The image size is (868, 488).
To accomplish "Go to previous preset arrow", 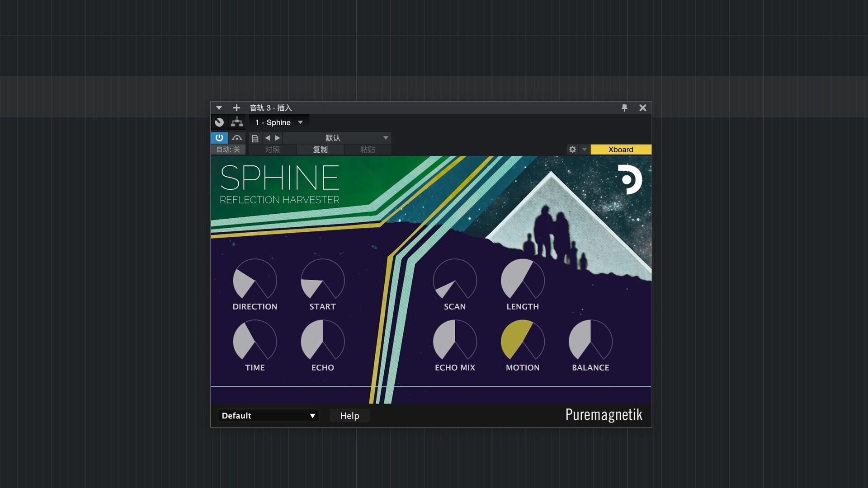I will (x=267, y=138).
